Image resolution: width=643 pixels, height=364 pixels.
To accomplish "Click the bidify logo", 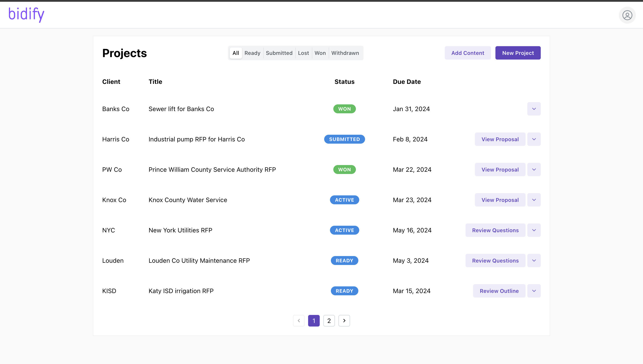I will [26, 14].
